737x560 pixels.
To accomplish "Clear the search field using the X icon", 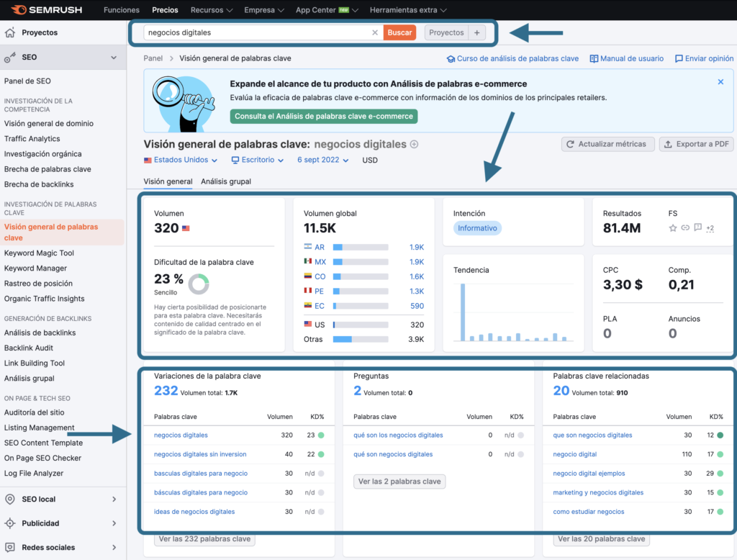I will pyautogui.click(x=374, y=32).
